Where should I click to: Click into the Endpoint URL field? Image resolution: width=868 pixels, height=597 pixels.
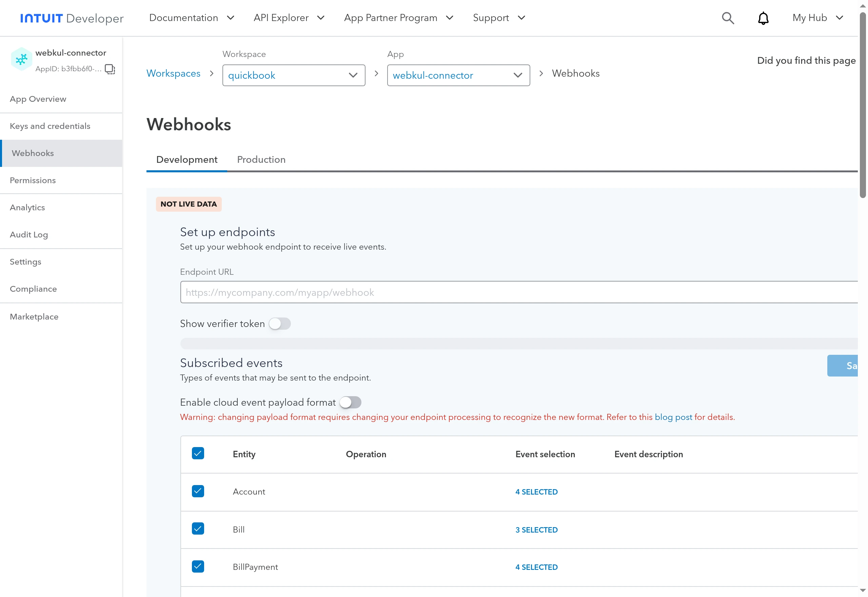point(519,292)
